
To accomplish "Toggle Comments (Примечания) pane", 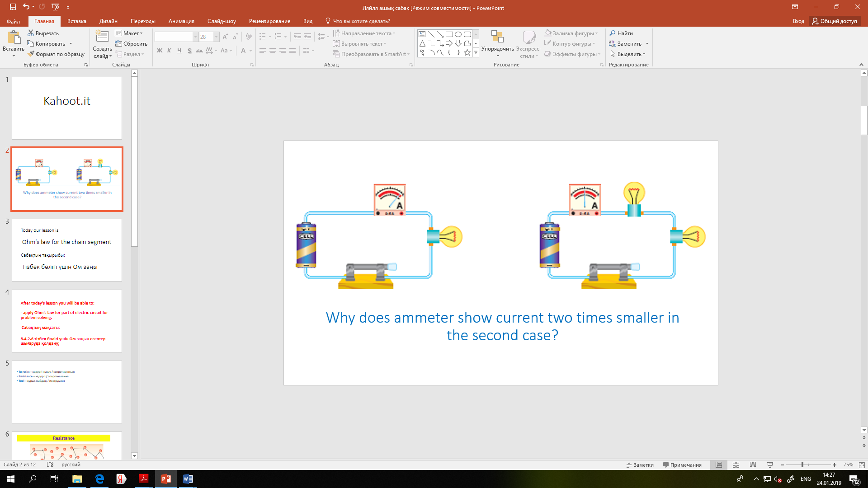I will point(682,465).
